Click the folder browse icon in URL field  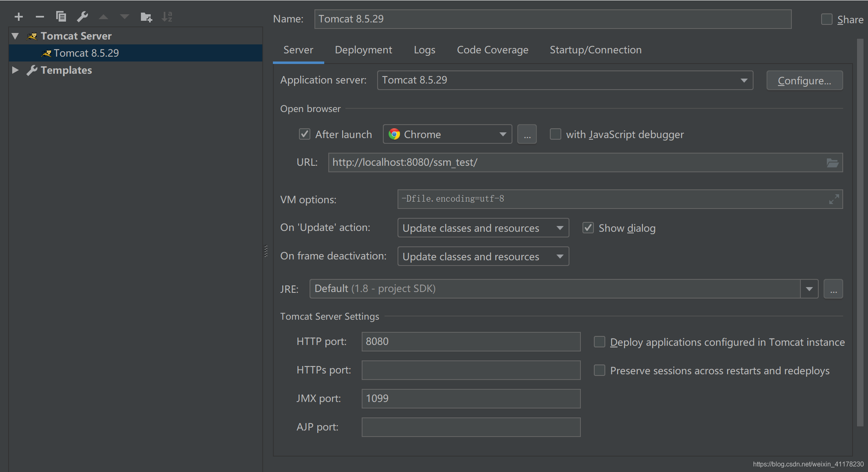(832, 163)
